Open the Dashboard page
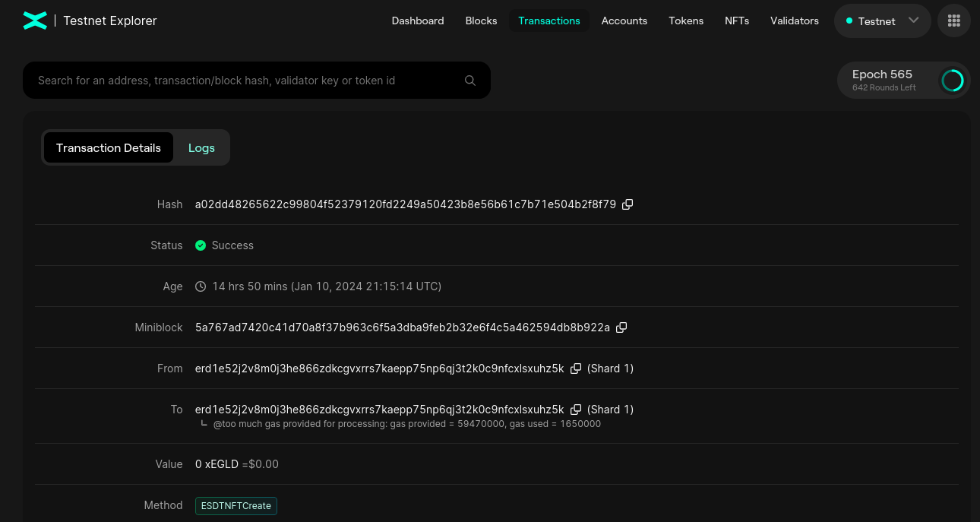The image size is (980, 522). 418,21
